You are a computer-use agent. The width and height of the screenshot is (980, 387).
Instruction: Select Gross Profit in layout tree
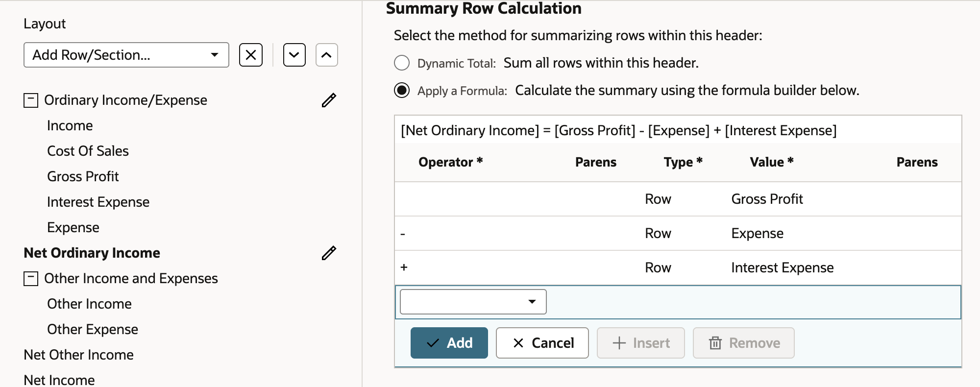coord(83,176)
